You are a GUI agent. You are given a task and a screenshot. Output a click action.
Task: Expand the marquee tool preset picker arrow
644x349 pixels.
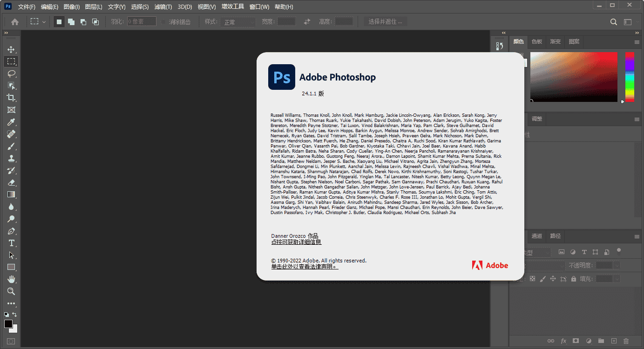tap(44, 22)
